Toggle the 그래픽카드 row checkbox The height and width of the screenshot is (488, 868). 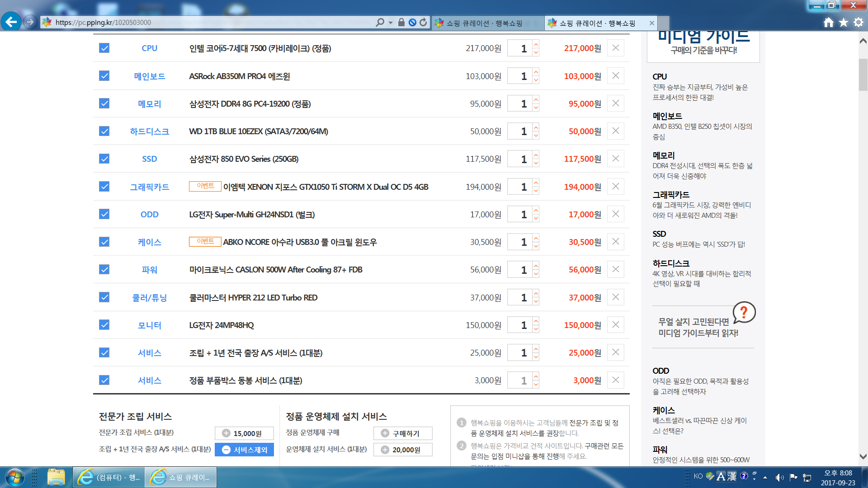(x=104, y=186)
